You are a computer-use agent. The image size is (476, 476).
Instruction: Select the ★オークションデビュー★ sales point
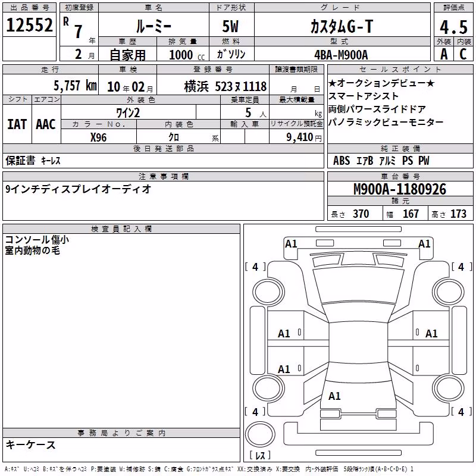click(x=381, y=83)
